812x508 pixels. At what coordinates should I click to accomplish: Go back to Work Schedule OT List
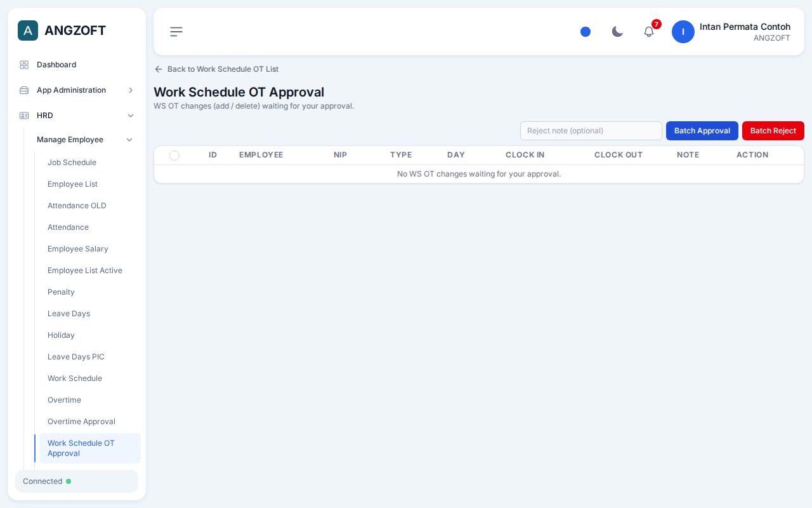(x=216, y=69)
